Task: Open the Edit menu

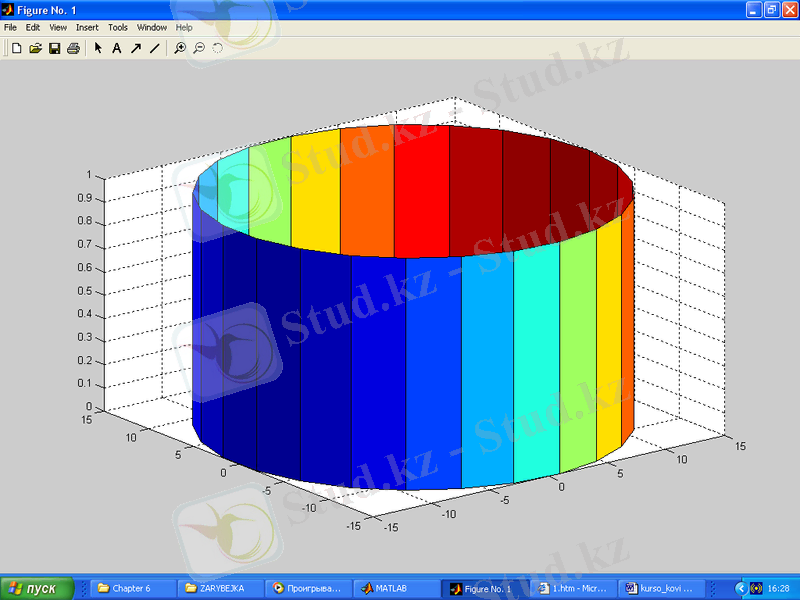Action: pos(33,28)
